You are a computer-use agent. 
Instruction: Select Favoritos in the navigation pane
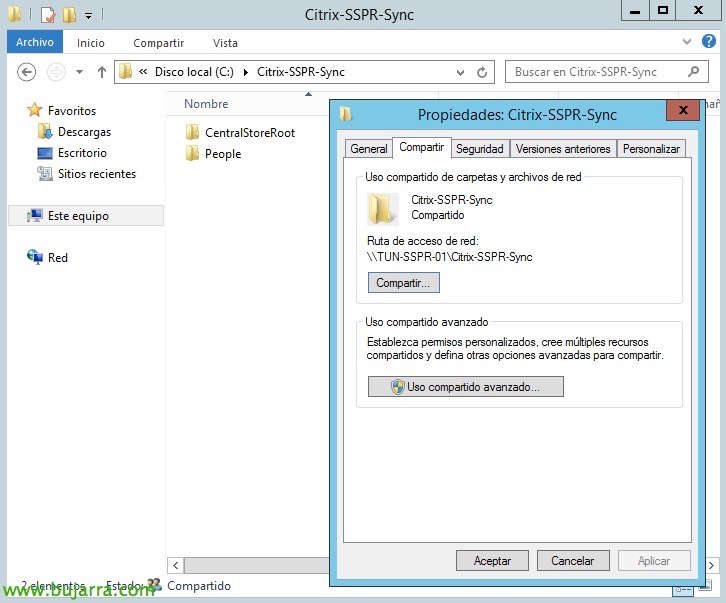point(71,111)
